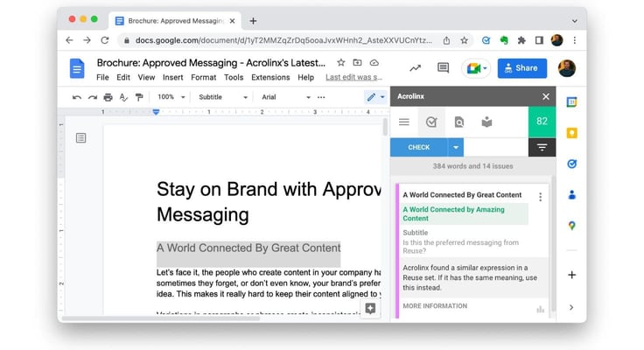The image size is (644, 350).
Task: Expand the CHECK button dropdown arrow
Action: [456, 148]
